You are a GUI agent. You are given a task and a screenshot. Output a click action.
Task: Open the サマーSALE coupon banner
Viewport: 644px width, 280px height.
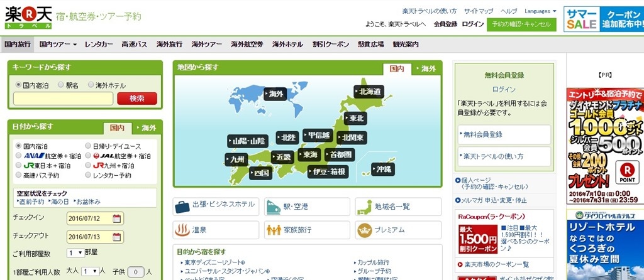[x=604, y=19]
